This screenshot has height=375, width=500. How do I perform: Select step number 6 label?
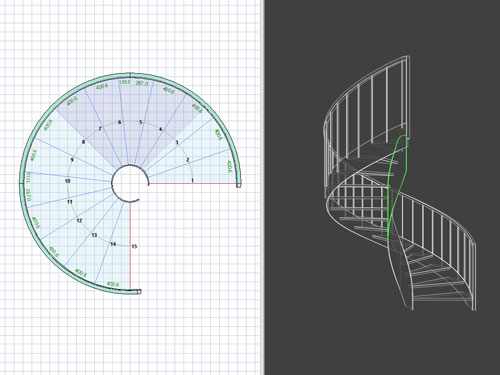pos(120,122)
